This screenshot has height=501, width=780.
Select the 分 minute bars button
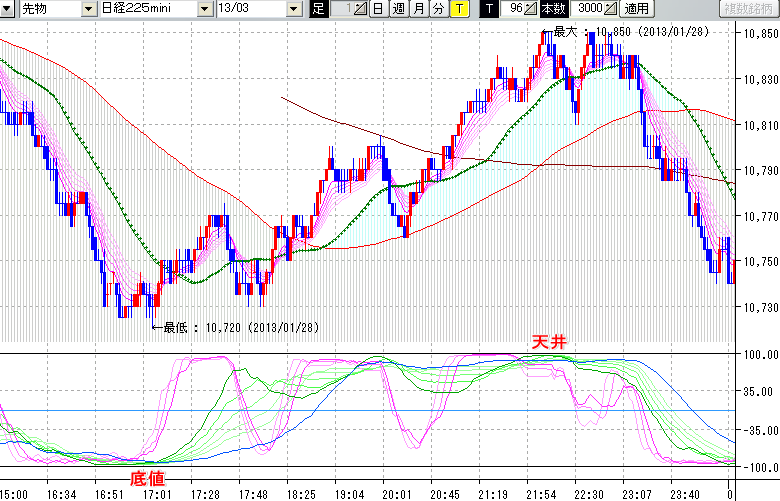click(x=439, y=9)
